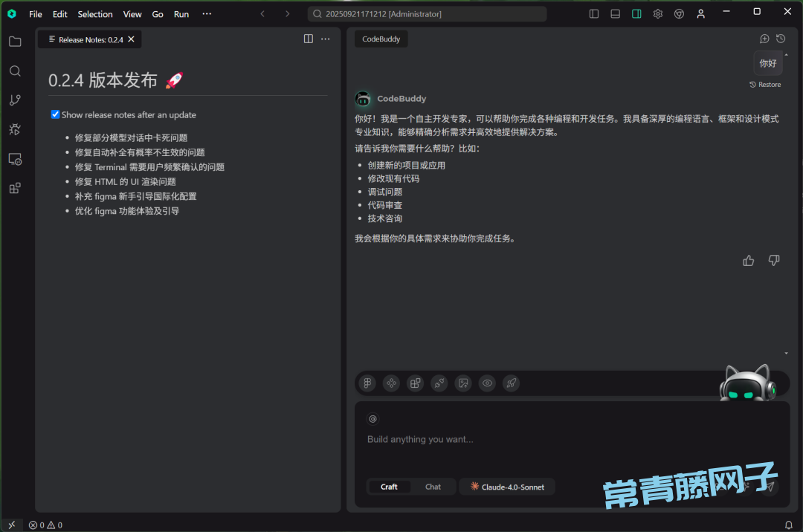
Task: Click the image upload icon in chat toolbar
Action: pyautogui.click(x=463, y=383)
